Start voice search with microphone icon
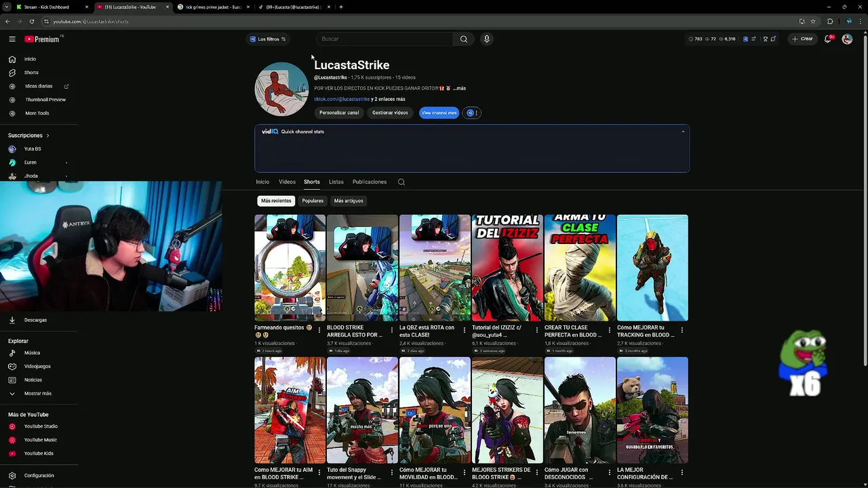The width and height of the screenshot is (868, 488). (x=486, y=39)
